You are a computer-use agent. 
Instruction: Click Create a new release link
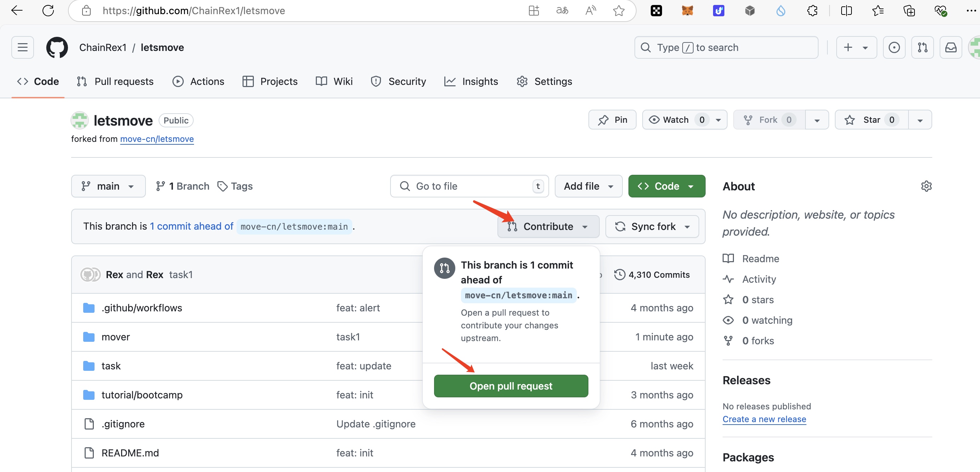tap(764, 419)
